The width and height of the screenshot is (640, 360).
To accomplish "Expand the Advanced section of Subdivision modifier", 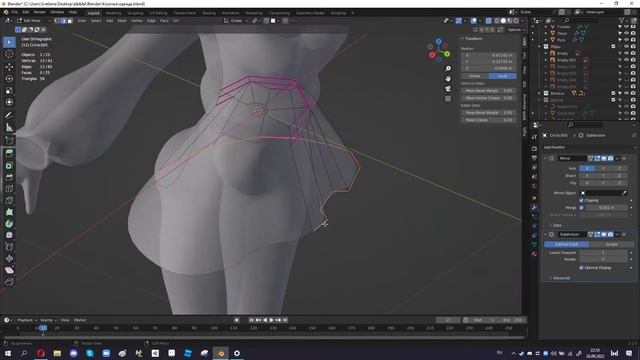I will point(560,278).
